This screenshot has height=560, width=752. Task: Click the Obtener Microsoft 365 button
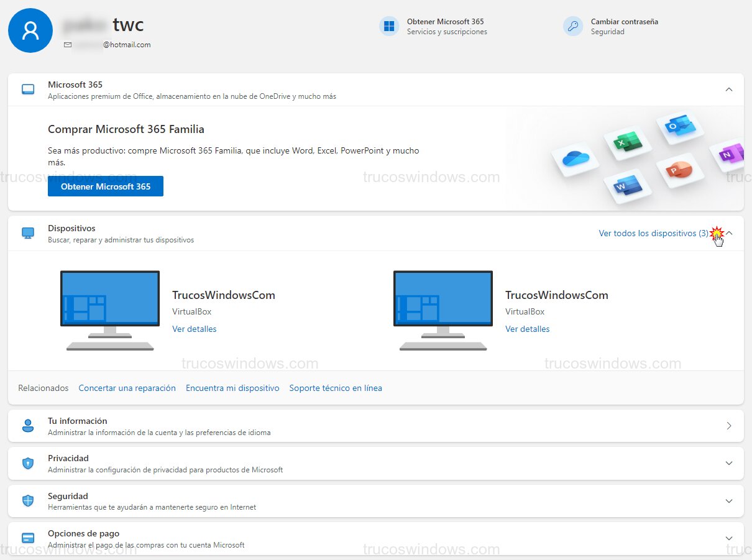pyautogui.click(x=105, y=186)
